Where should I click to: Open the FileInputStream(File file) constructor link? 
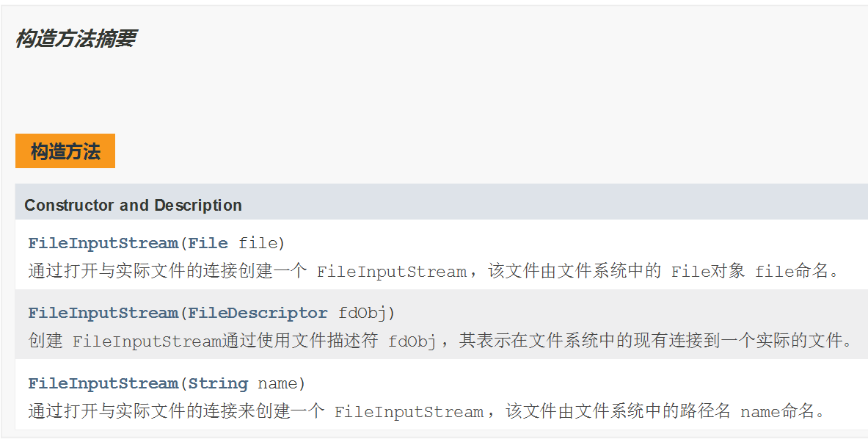coord(103,243)
